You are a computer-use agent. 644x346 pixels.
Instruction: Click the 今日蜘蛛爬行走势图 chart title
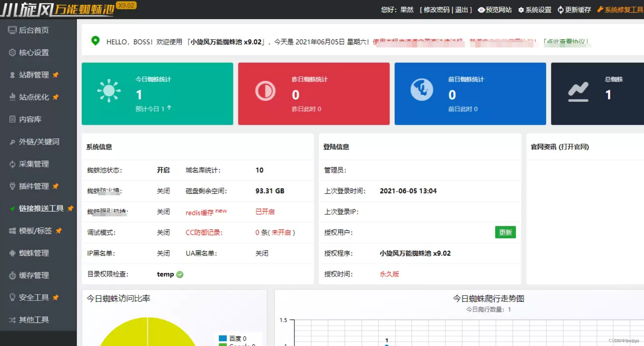coord(489,299)
